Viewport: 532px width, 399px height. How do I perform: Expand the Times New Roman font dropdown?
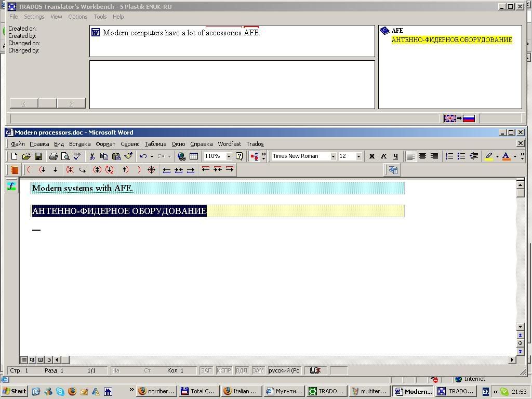pyautogui.click(x=333, y=156)
